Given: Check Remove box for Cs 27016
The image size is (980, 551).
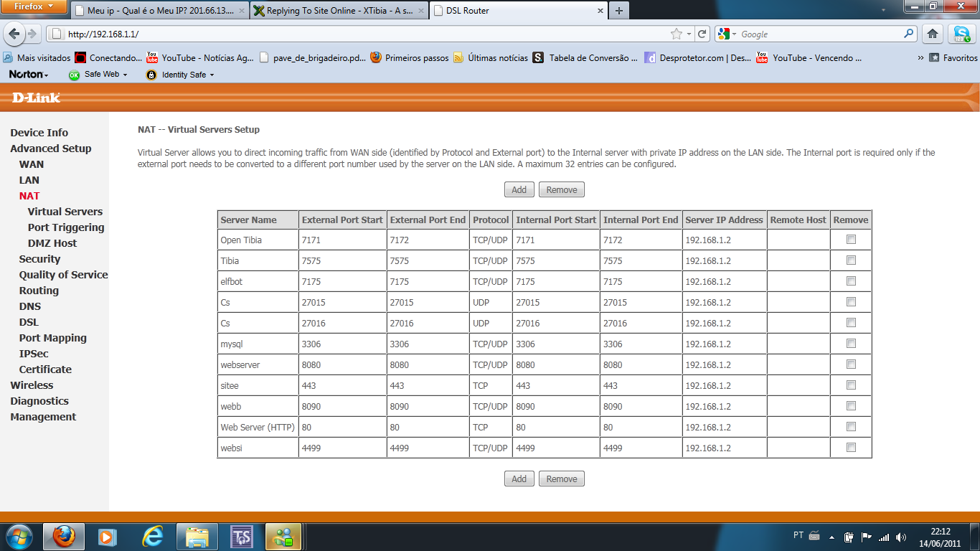Looking at the screenshot, I should point(852,323).
